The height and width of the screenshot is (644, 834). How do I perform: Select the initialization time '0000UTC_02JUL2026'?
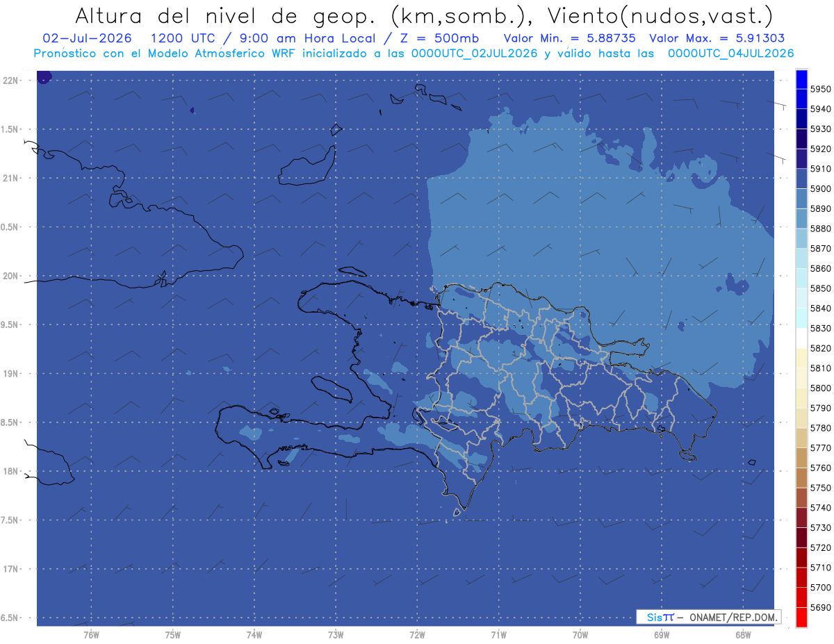(x=475, y=53)
